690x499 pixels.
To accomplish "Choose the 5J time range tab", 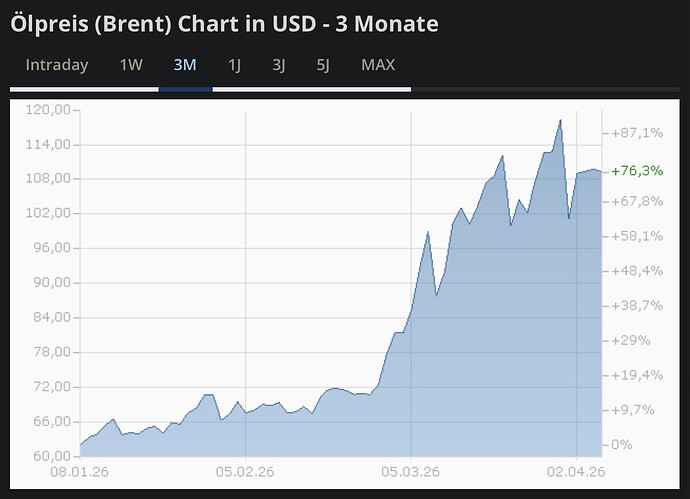I will pyautogui.click(x=322, y=65).
